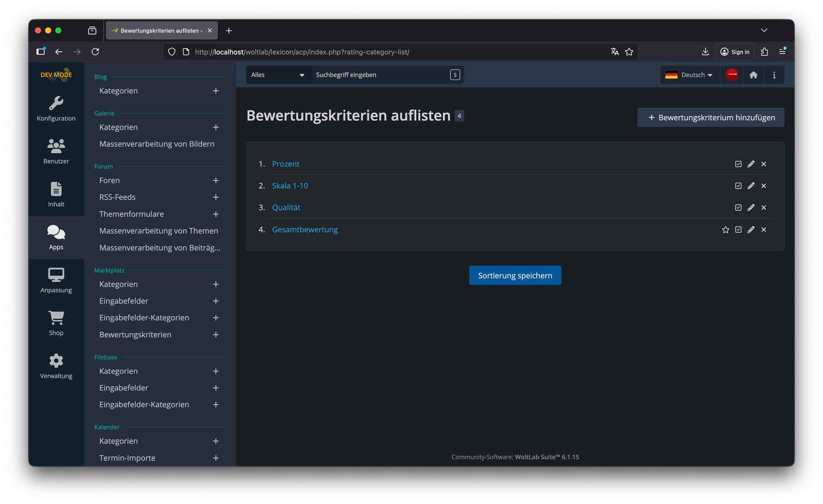Open the Alles search scope dropdown
823x504 pixels.
coord(278,75)
